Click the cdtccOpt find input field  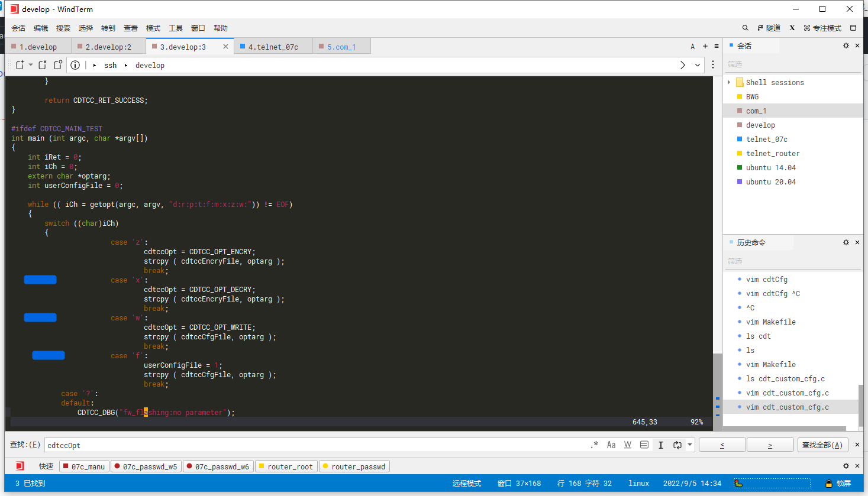[x=317, y=445]
